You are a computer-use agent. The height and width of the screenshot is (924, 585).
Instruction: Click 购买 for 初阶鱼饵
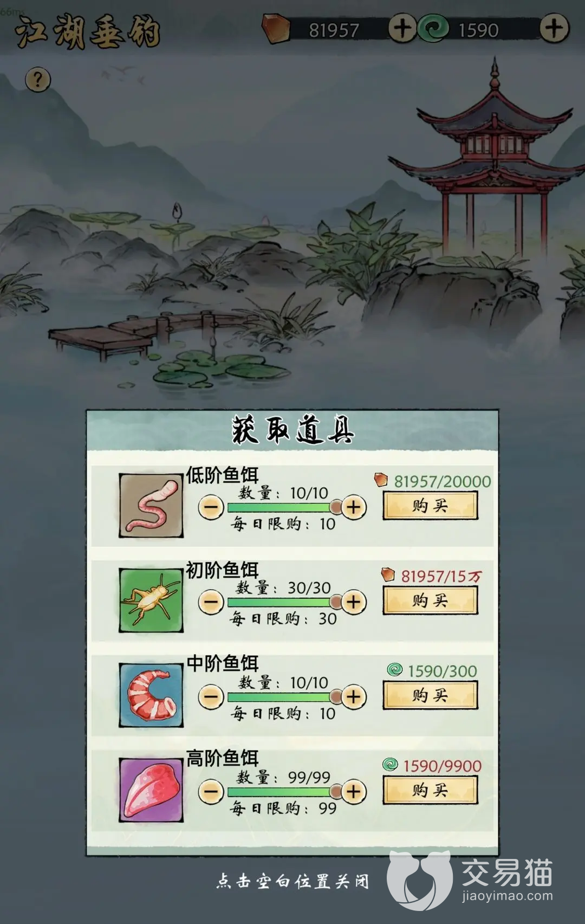[x=430, y=600]
